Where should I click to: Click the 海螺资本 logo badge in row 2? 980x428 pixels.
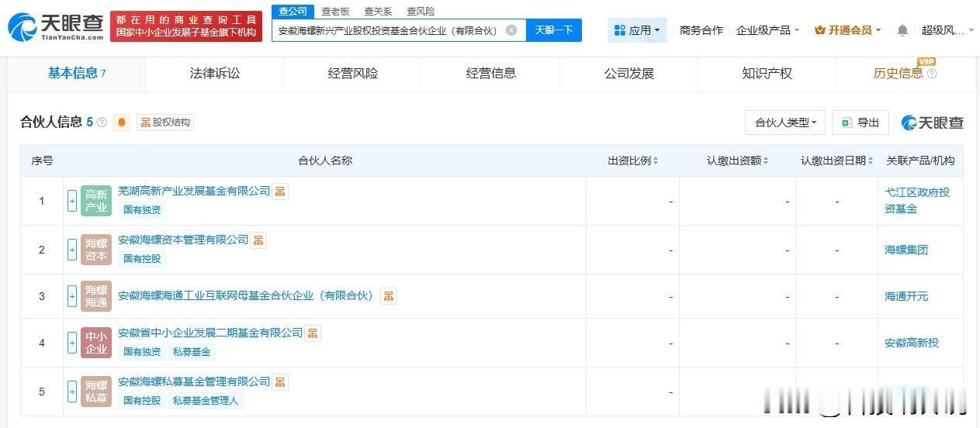pyautogui.click(x=96, y=250)
